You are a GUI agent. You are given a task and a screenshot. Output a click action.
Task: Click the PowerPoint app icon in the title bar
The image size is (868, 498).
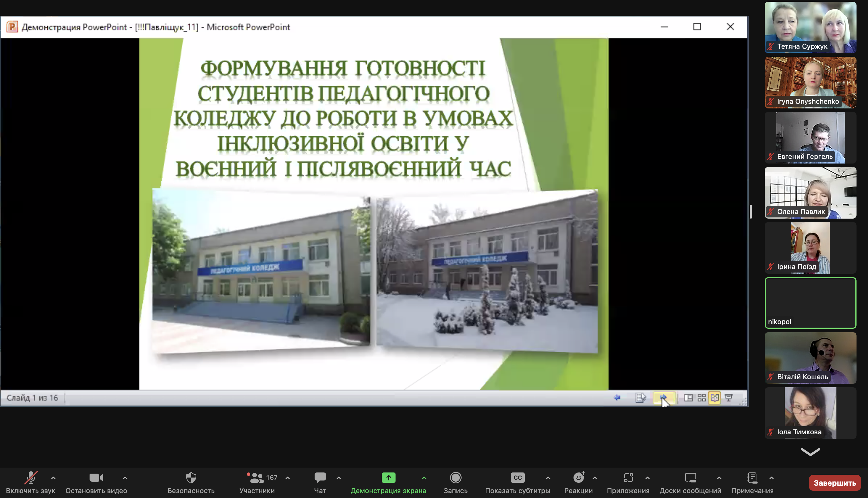pos(12,27)
